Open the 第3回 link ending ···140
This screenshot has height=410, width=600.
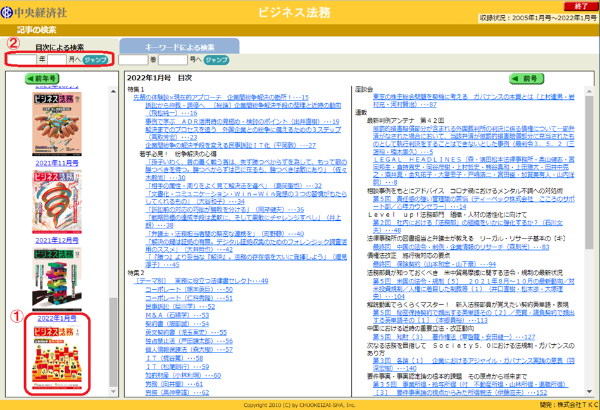(474, 364)
